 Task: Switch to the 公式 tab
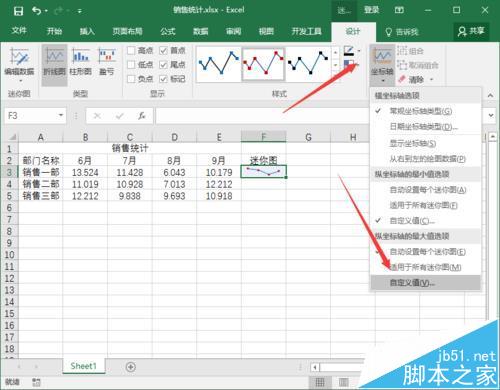pyautogui.click(x=168, y=31)
